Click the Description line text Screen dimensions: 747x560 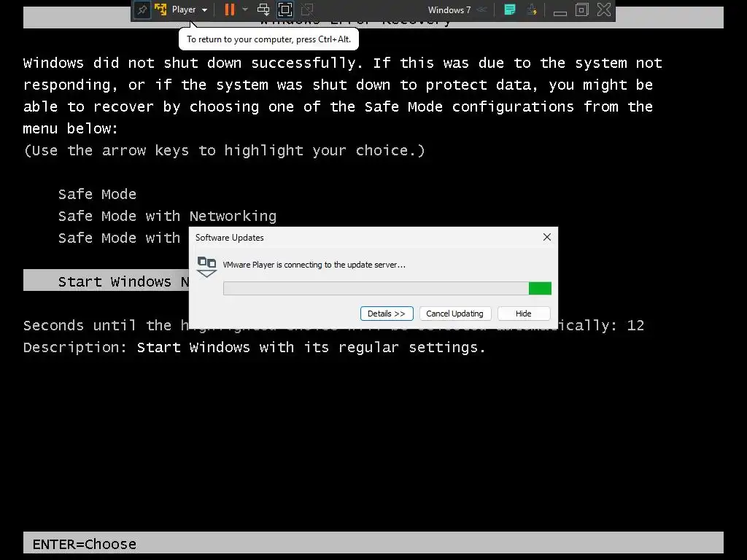[x=255, y=348]
